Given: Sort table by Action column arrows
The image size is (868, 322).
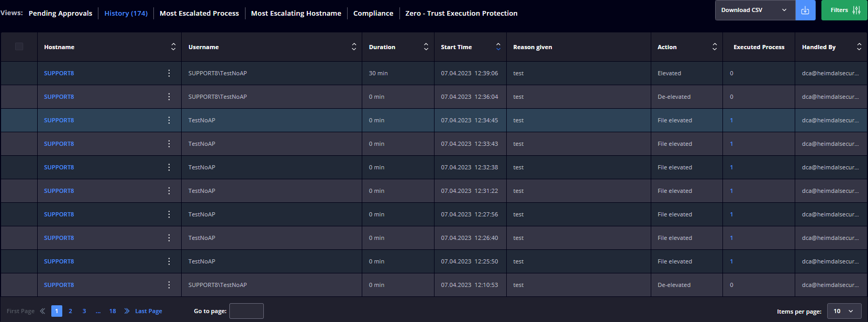Looking at the screenshot, I should [715, 47].
